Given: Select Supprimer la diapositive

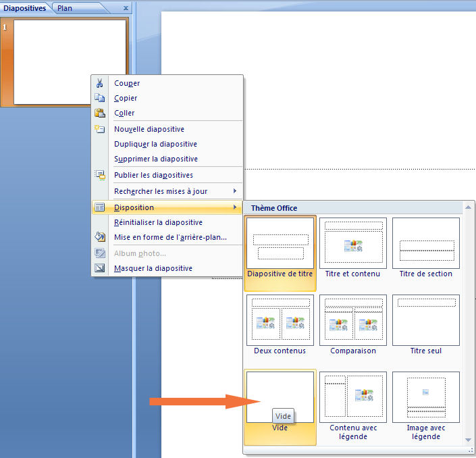Looking at the screenshot, I should [x=155, y=159].
